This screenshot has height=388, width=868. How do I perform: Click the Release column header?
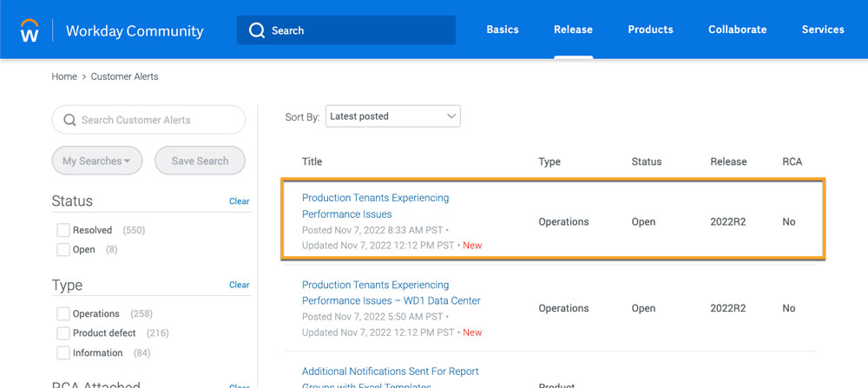click(728, 161)
